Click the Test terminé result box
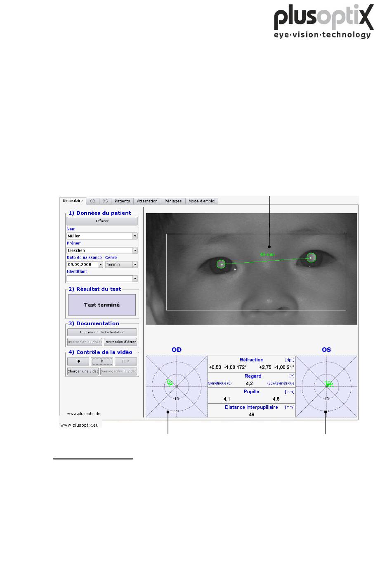The height and width of the screenshot is (577, 392). coord(102,305)
